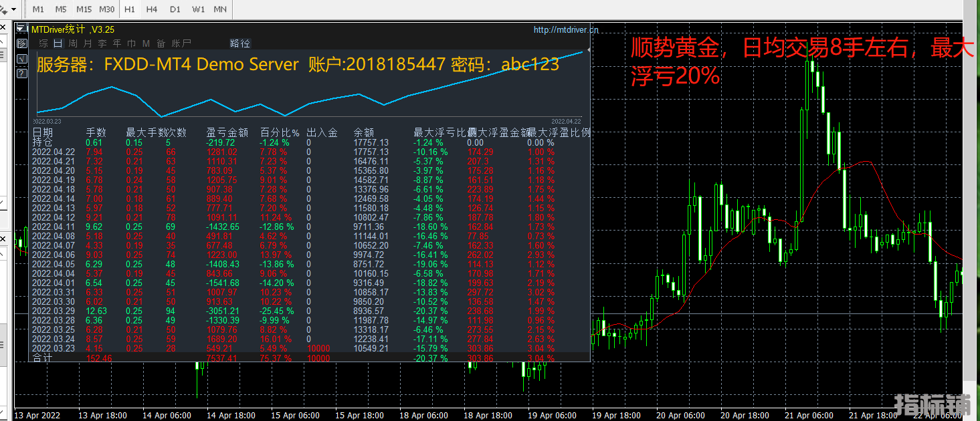980x421 pixels.
Task: Switch to the 周 weekly tab
Action: pyautogui.click(x=73, y=43)
